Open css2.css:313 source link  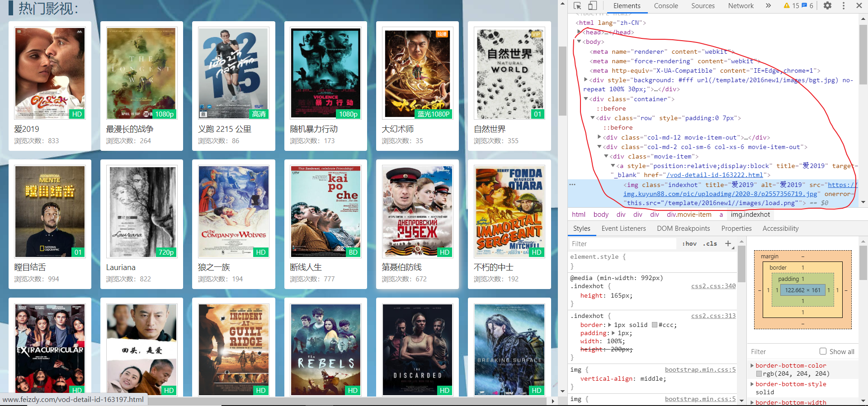point(713,316)
